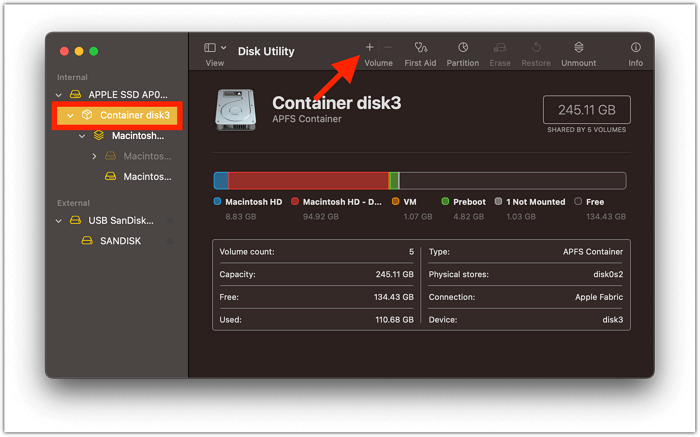Click the Device disk3 value
Image resolution: width=700 pixels, height=437 pixels.
point(612,320)
